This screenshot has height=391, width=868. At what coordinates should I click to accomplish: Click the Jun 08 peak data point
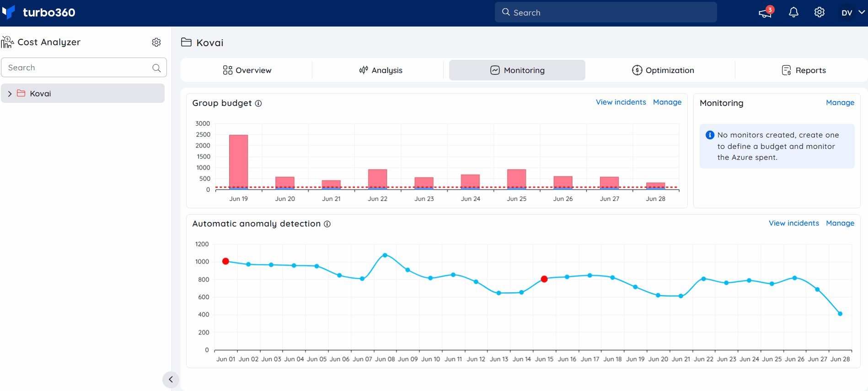click(x=385, y=255)
